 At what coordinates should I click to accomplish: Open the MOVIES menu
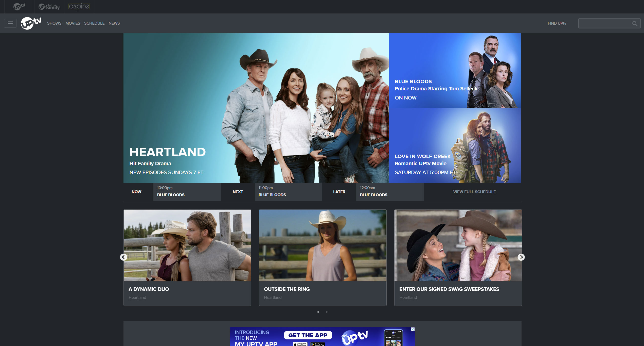[x=73, y=23]
